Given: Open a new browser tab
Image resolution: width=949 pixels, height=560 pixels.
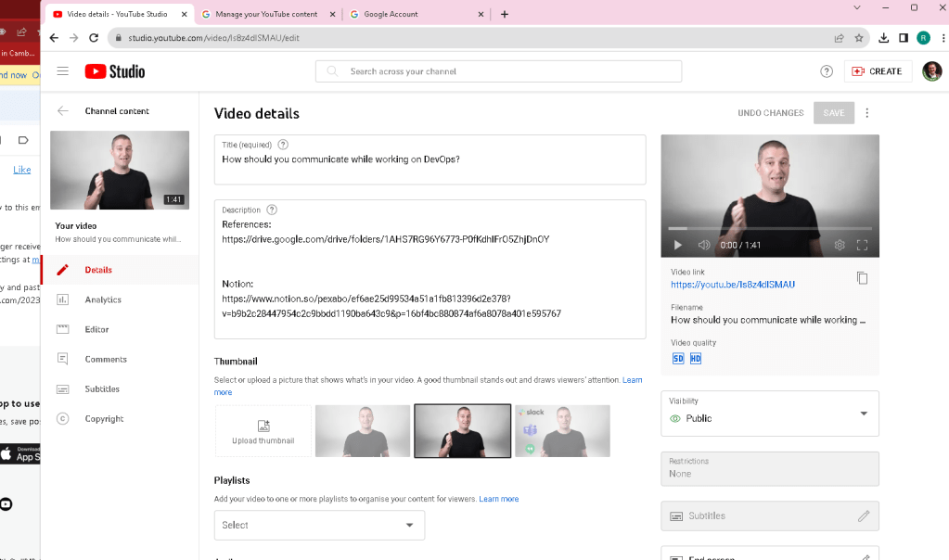Looking at the screenshot, I should 504,14.
